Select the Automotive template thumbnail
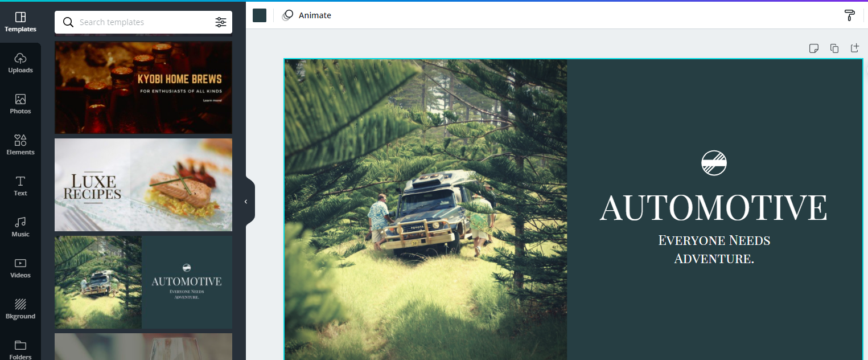This screenshot has width=868, height=360. tap(143, 283)
